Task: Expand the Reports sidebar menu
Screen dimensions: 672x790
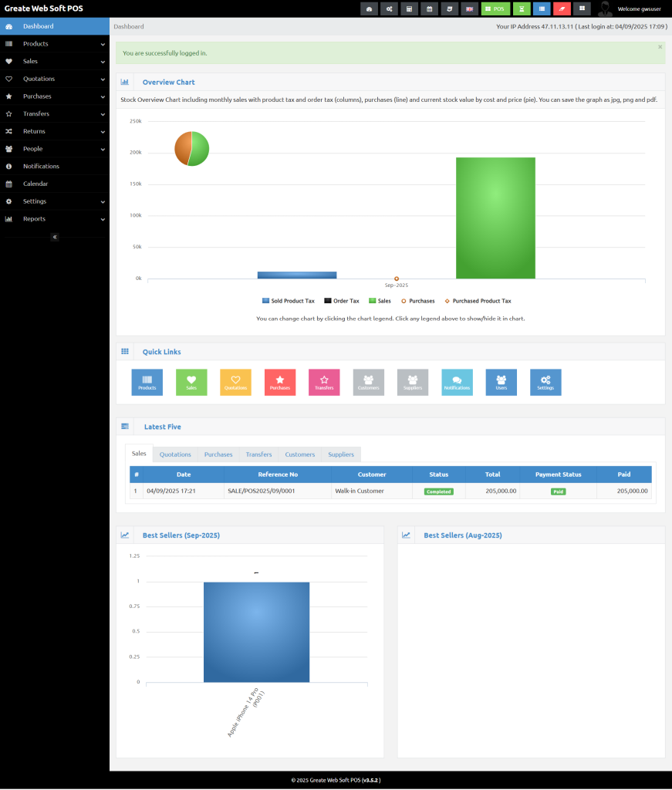Action: tap(54, 219)
